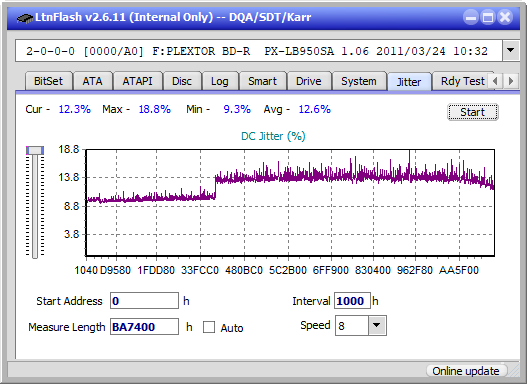Click the Measure Length label
Viewport: 527px width, 384px height.
pyautogui.click(x=67, y=327)
